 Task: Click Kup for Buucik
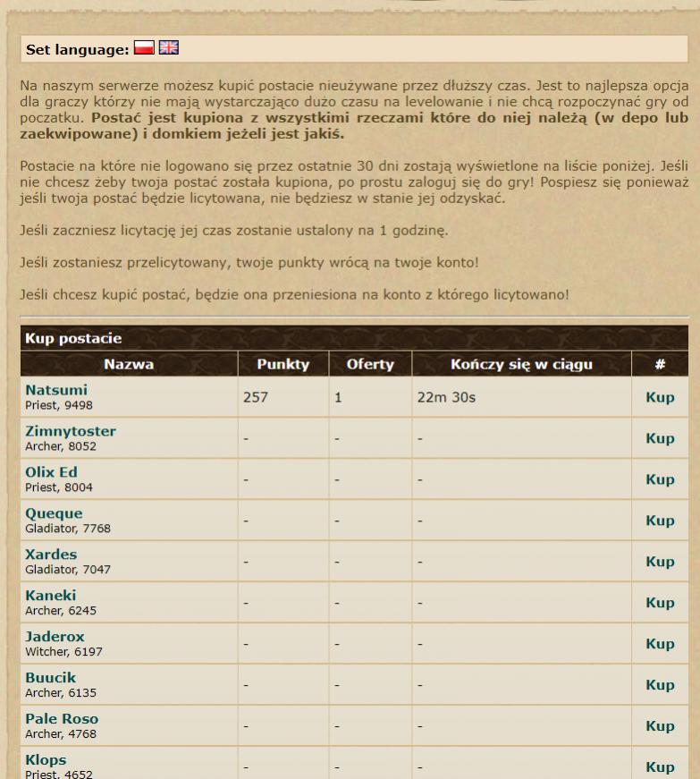click(660, 686)
